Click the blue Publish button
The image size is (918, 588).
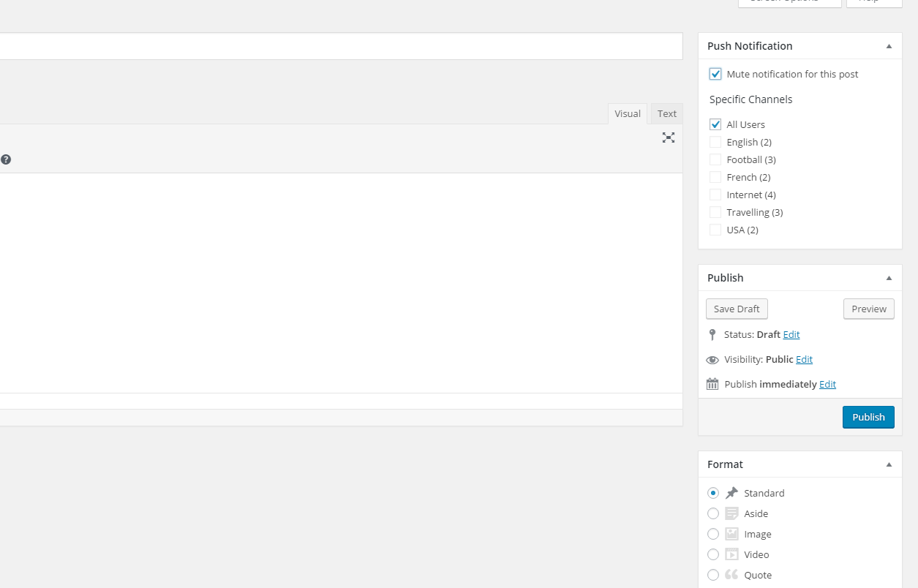(x=868, y=417)
